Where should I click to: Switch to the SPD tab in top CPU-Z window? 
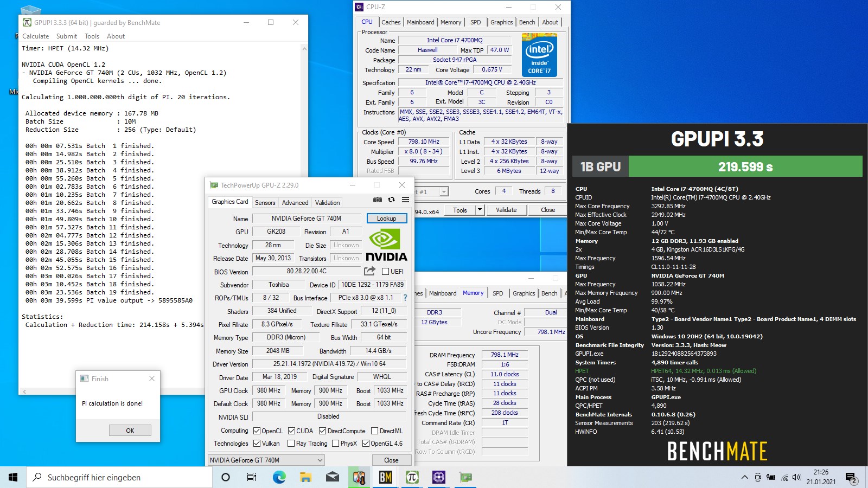coord(476,22)
